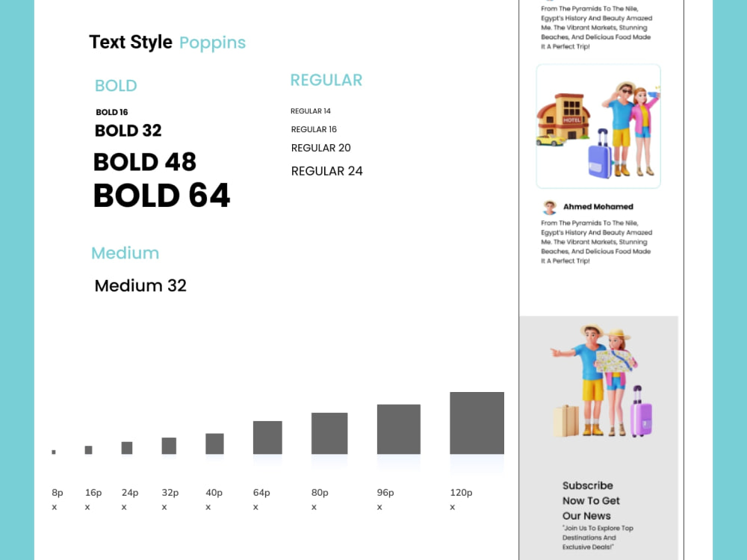Click the BOLD 48 text sample
747x560 pixels.
pos(145,162)
